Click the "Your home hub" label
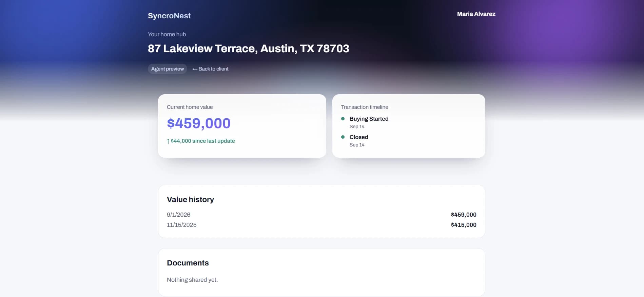Image resolution: width=644 pixels, height=297 pixels. click(x=167, y=34)
